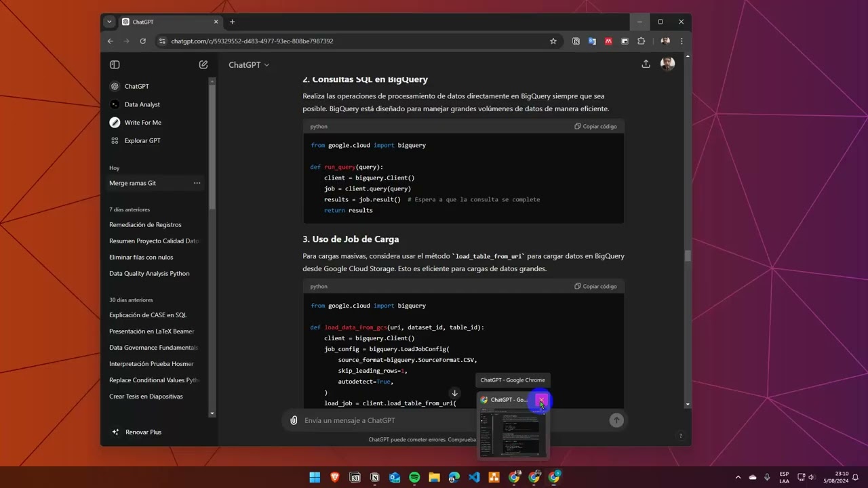868x488 pixels.
Task: Attach a file with the paperclip icon
Action: [x=294, y=420]
